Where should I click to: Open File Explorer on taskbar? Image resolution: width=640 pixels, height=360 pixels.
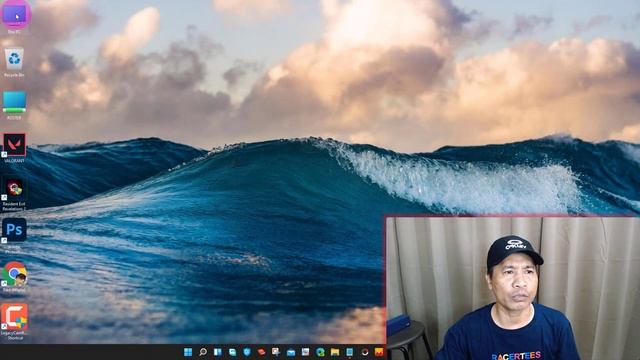click(335, 352)
